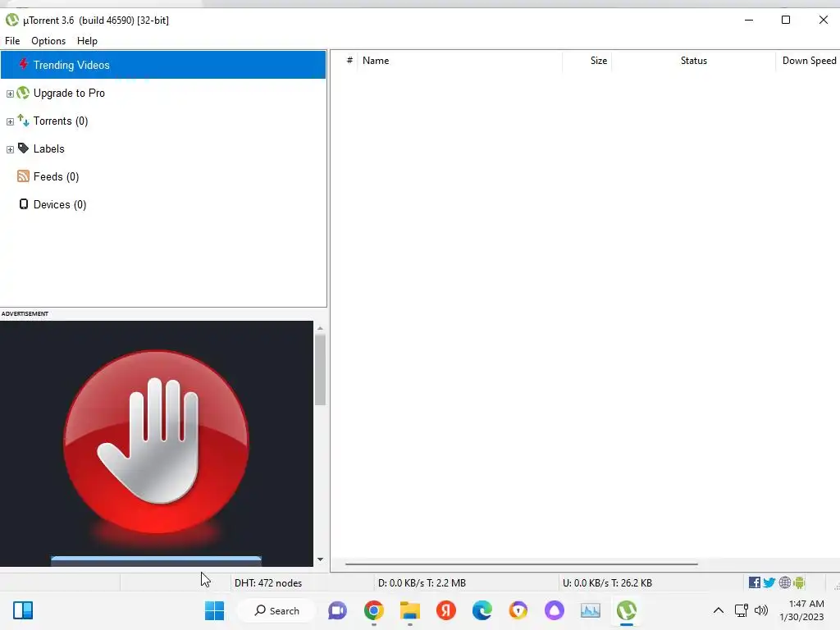Click the µTorrent taskbar icon
The width and height of the screenshot is (840, 630).
626,610
